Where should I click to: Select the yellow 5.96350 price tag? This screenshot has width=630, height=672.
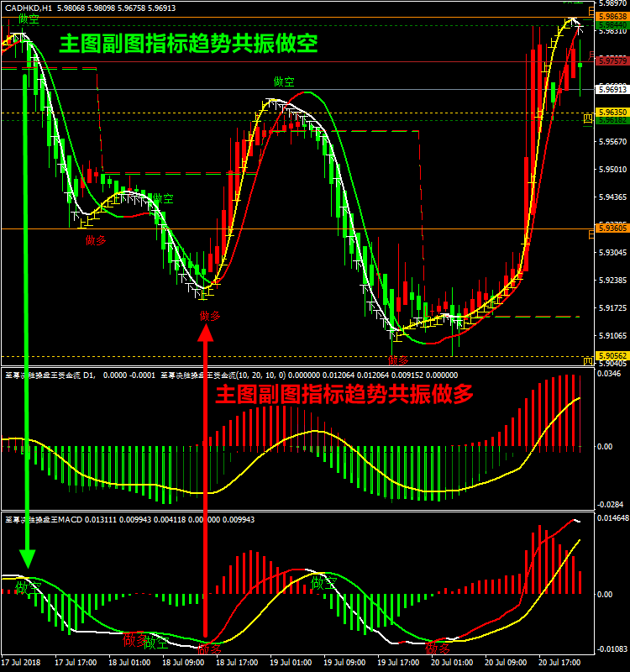pyautogui.click(x=611, y=112)
